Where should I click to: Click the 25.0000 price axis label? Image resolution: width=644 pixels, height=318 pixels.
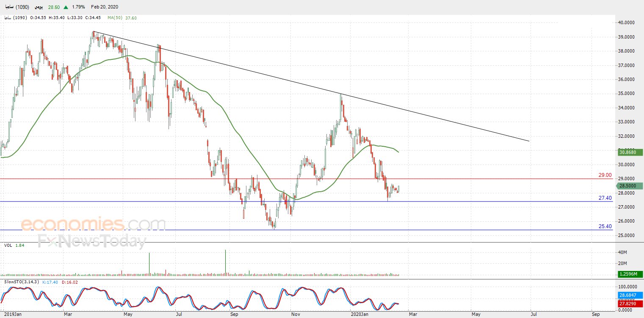click(626, 235)
